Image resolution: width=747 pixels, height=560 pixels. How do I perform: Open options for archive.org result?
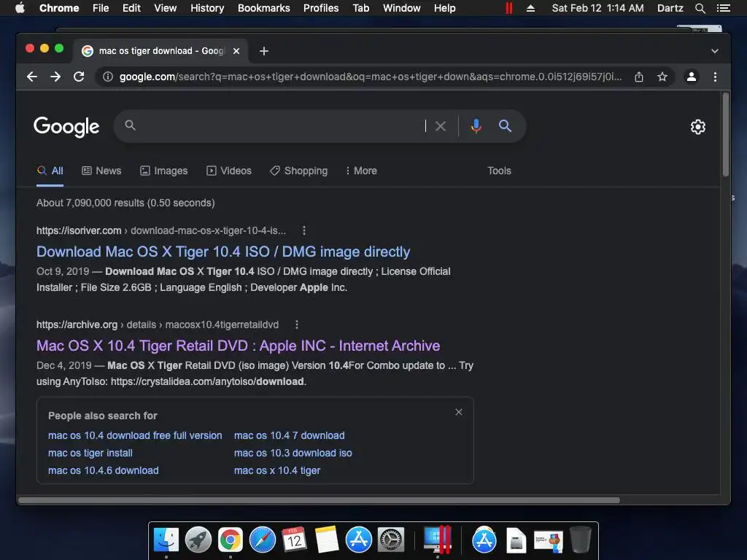point(297,324)
